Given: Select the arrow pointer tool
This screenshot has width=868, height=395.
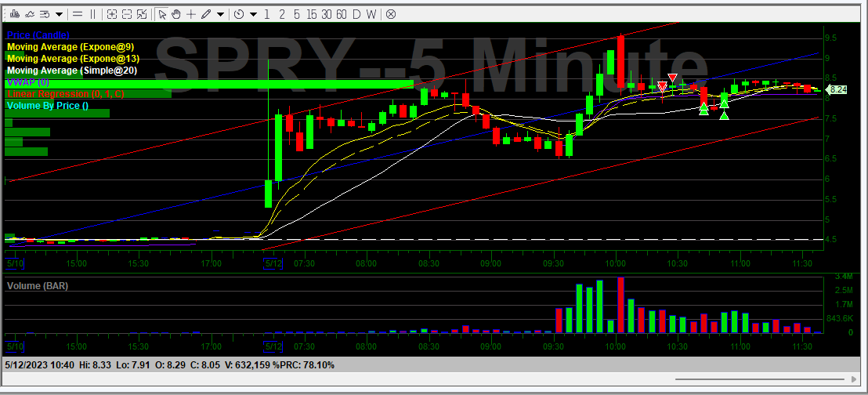Looking at the screenshot, I should (x=161, y=14).
